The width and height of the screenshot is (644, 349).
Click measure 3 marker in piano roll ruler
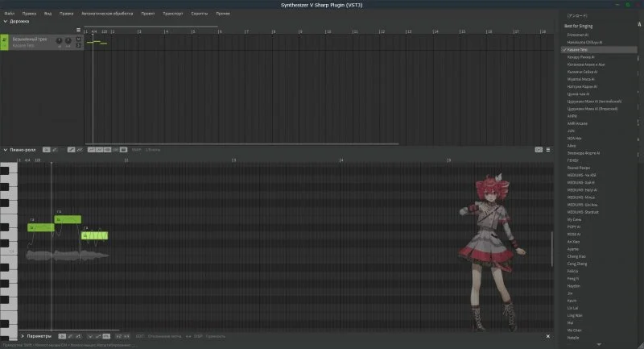(233, 160)
